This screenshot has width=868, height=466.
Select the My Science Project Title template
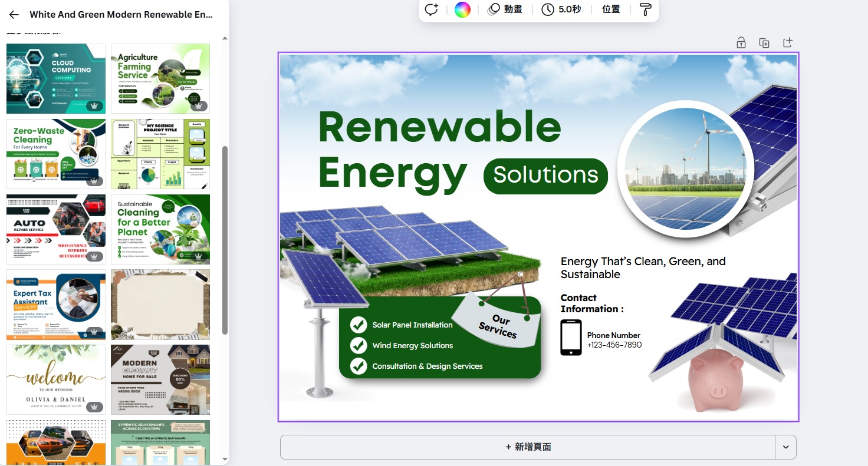160,154
